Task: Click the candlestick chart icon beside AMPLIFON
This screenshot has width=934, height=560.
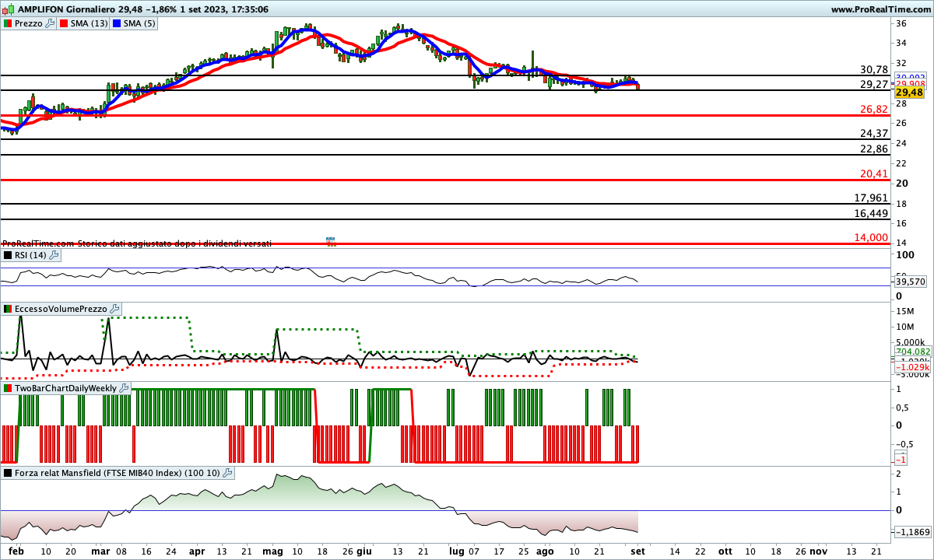Action: coord(8,9)
